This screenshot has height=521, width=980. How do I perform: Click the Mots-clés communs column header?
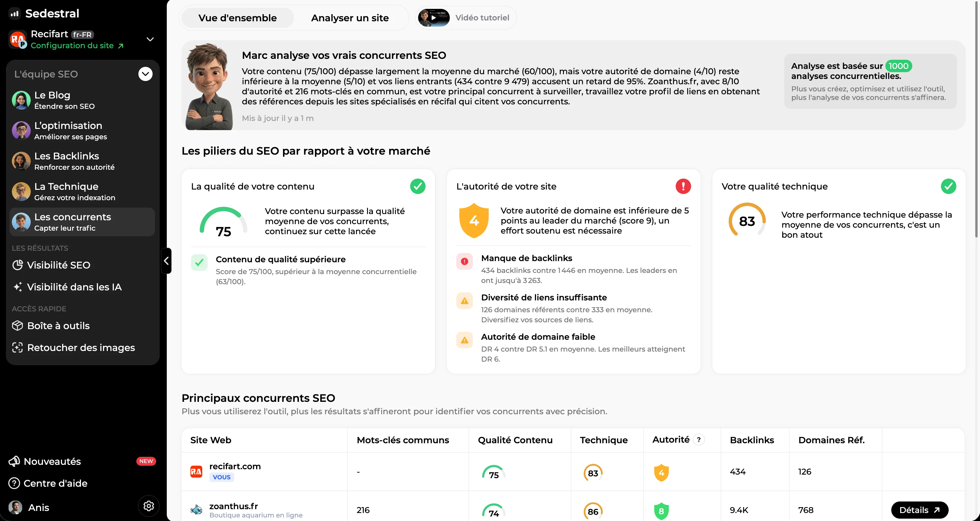point(402,440)
